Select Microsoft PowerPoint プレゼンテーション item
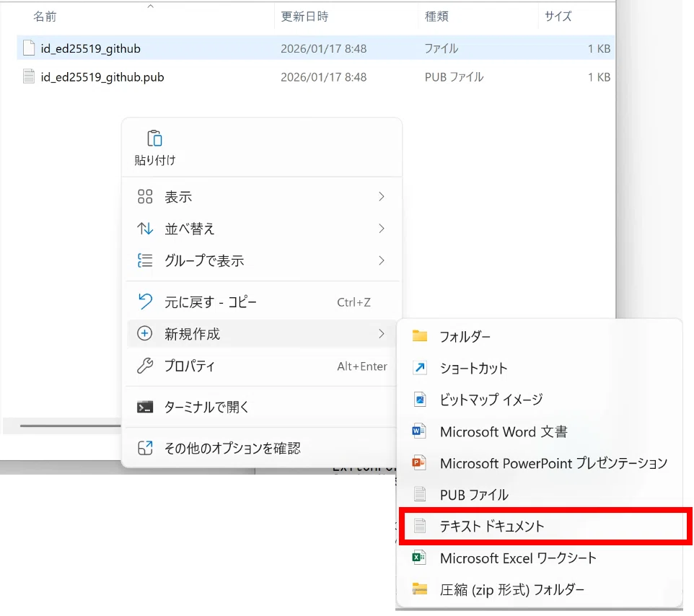 click(x=540, y=463)
